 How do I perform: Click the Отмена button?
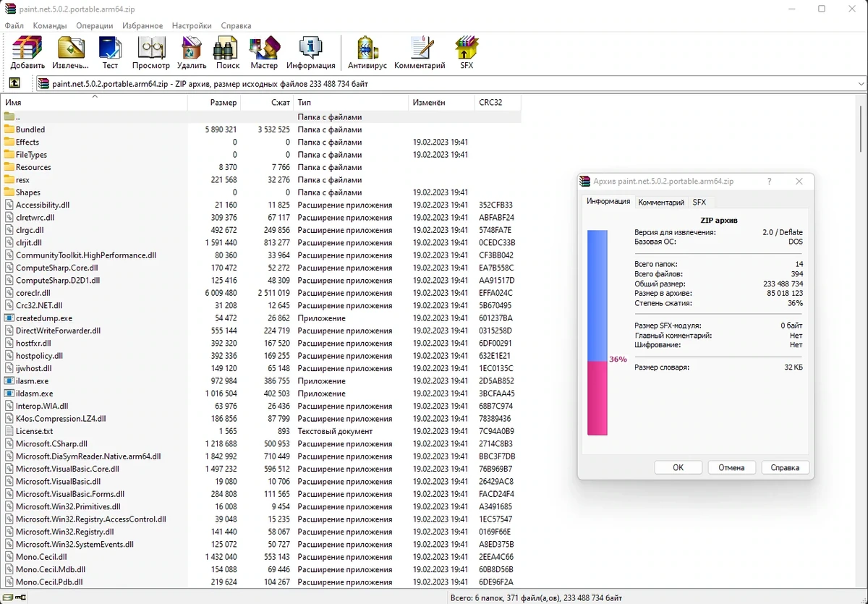click(731, 467)
